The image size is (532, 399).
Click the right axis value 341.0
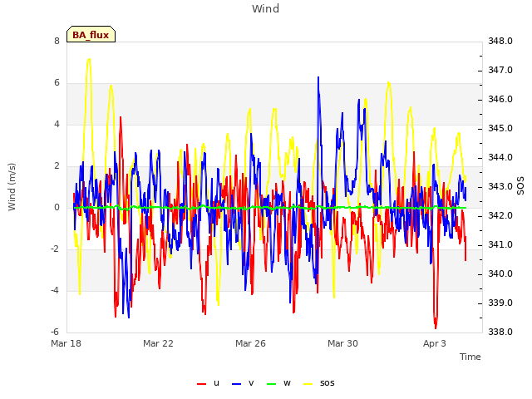click(500, 245)
